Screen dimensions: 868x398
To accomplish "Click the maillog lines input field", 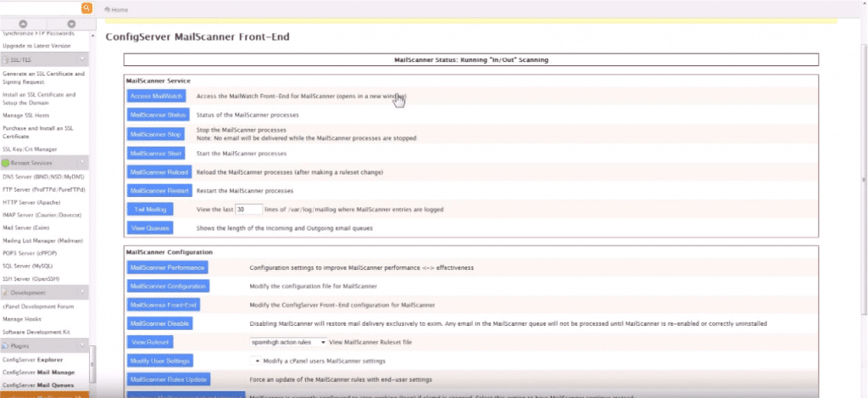I will pyautogui.click(x=248, y=210).
